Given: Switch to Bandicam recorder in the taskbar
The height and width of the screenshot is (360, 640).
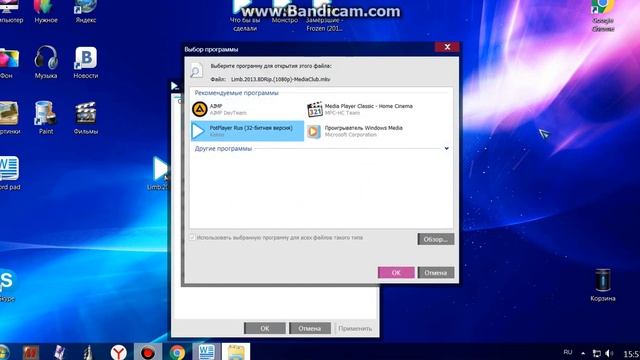Looking at the screenshot, I should pos(148,352).
